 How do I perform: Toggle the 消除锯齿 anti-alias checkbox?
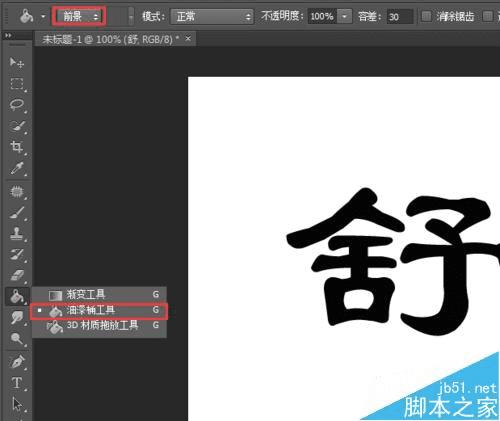426,16
